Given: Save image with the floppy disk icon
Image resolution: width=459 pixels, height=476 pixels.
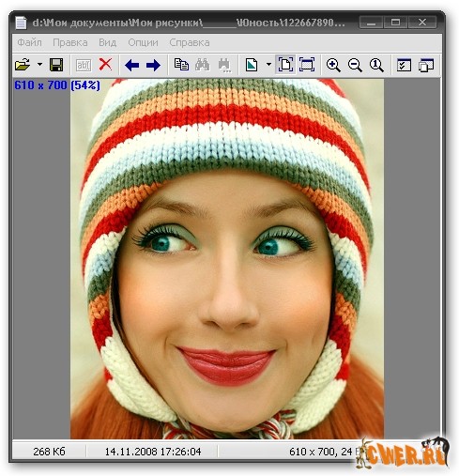Looking at the screenshot, I should 56,65.
